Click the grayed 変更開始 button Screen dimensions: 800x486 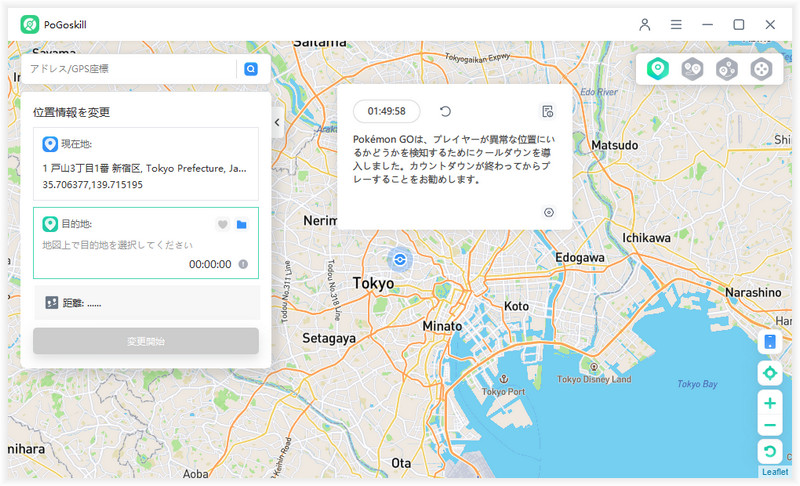pos(146,341)
